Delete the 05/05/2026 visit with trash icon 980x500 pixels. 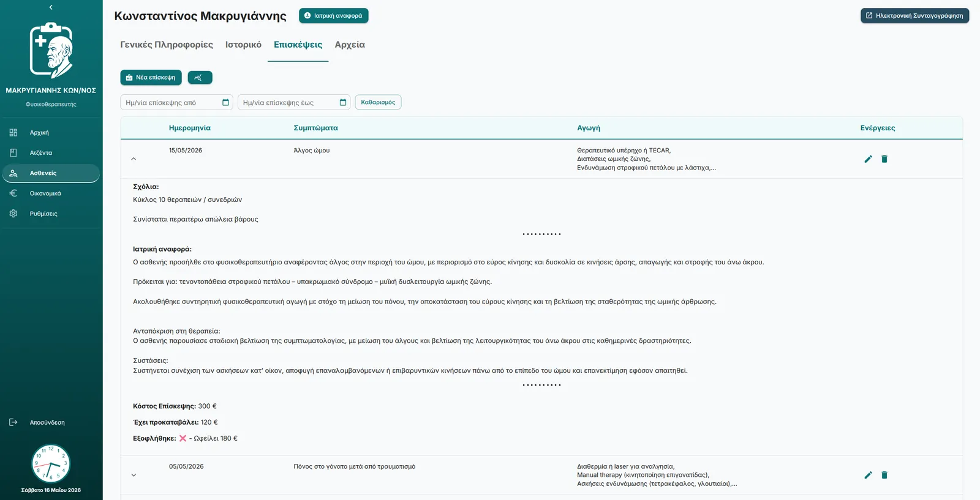click(x=884, y=475)
